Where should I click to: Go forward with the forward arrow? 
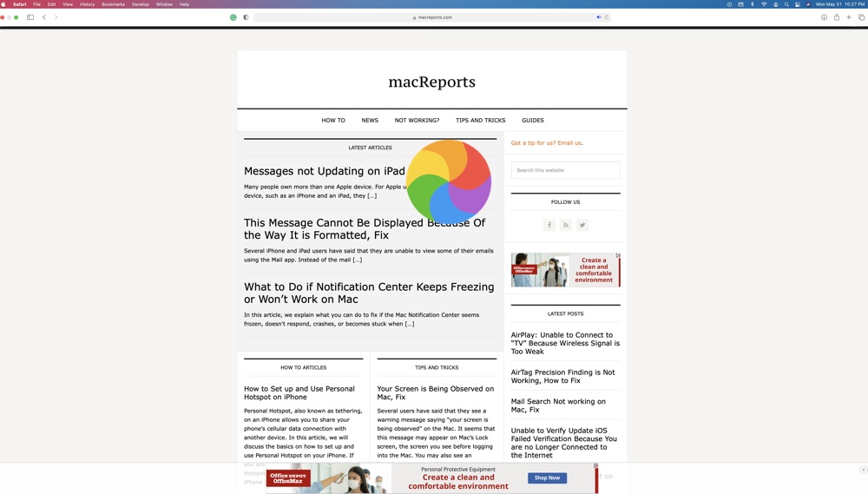(56, 17)
